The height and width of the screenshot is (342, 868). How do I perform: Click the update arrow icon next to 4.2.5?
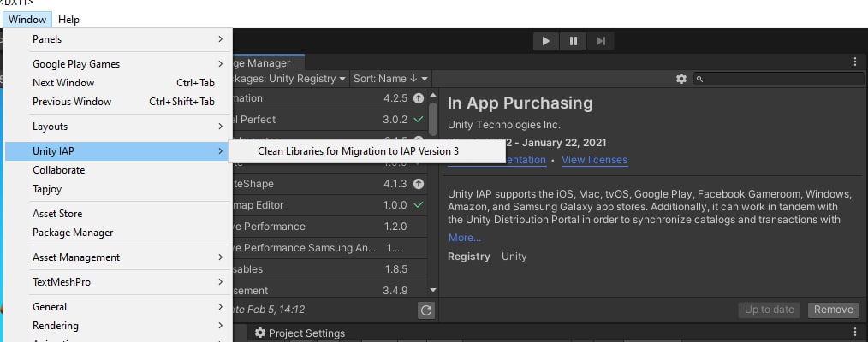point(419,98)
